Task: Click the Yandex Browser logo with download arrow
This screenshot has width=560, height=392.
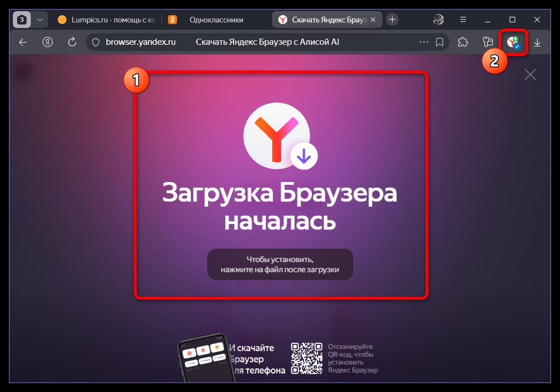Action: (281, 136)
